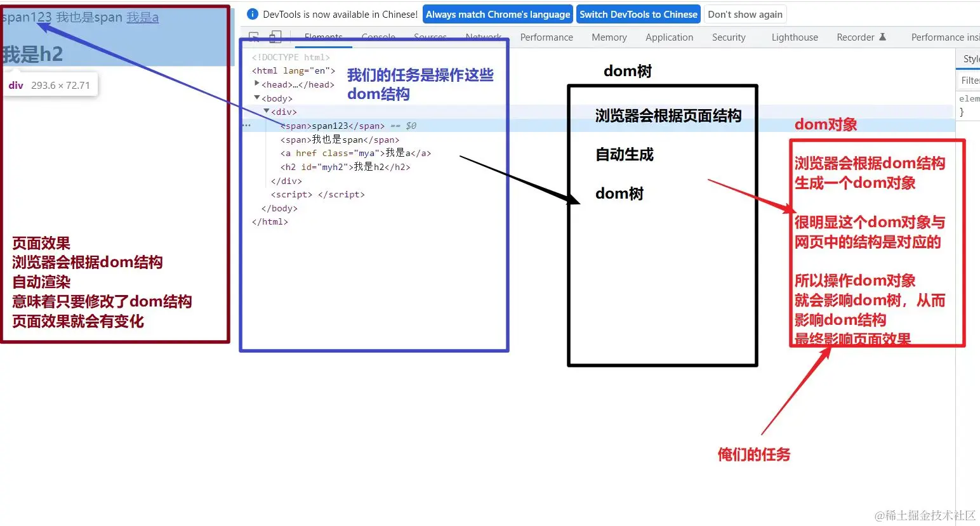This screenshot has width=980, height=526.
Task: Click the DOCTYPE html line
Action: [291, 57]
